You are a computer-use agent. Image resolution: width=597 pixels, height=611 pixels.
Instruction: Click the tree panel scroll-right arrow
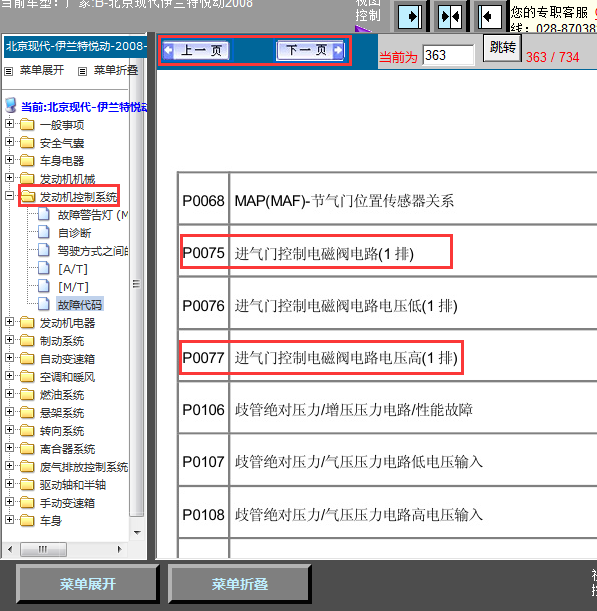coord(120,549)
